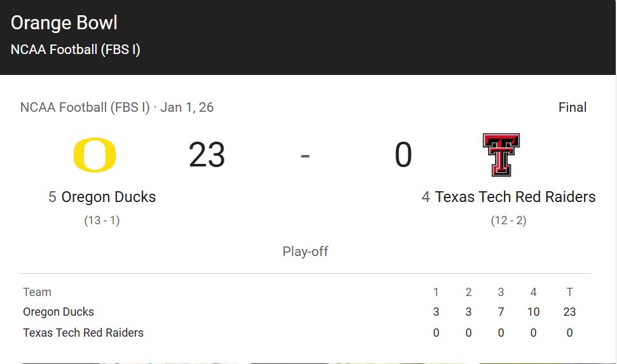Click Texas Tech's (12 - 2) record
The height and width of the screenshot is (364, 617).
click(508, 220)
